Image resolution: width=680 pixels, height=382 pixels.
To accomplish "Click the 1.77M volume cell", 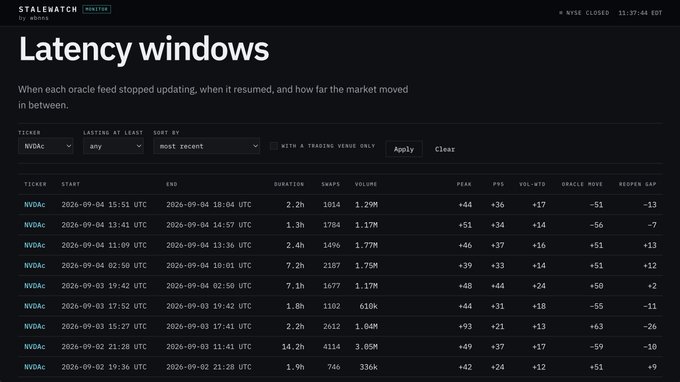I will (366, 245).
